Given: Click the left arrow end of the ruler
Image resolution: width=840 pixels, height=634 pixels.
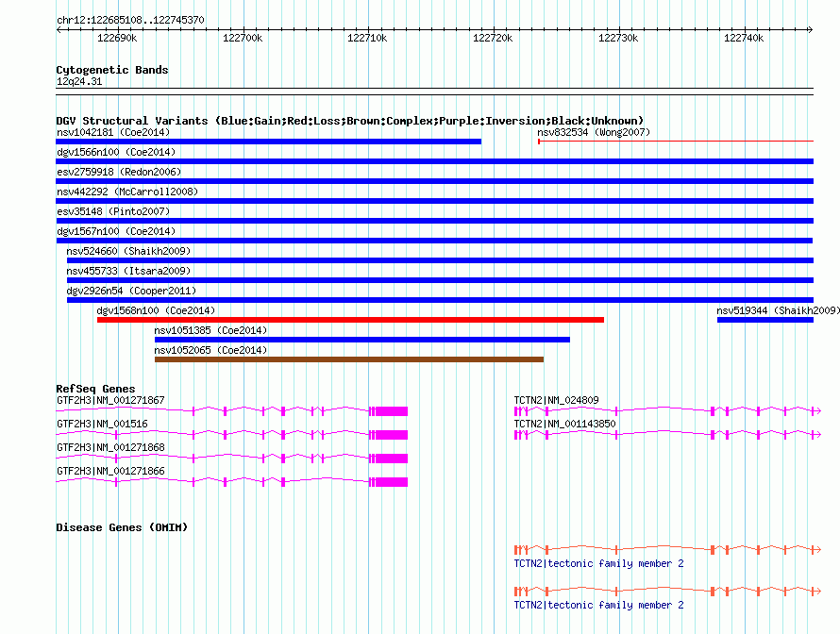Looking at the screenshot, I should [x=59, y=29].
